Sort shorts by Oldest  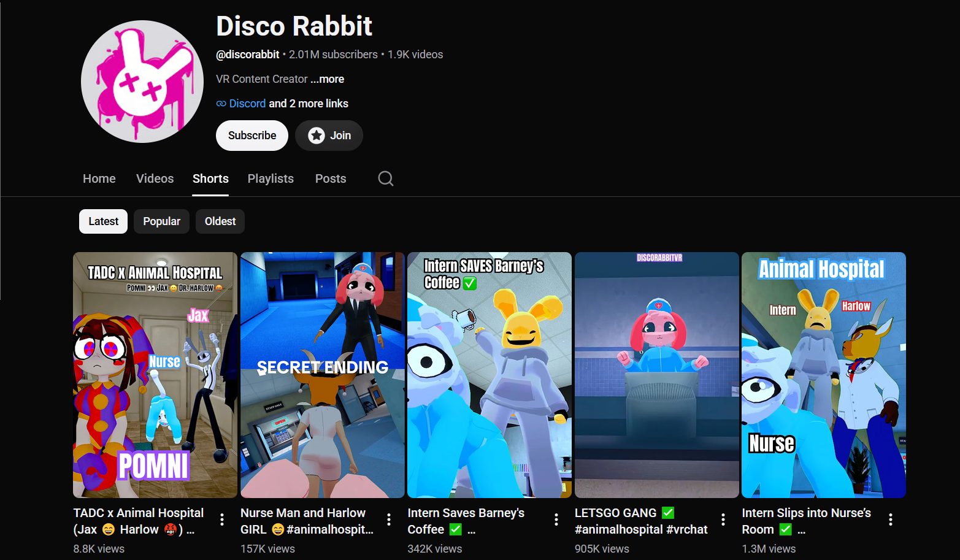[220, 221]
